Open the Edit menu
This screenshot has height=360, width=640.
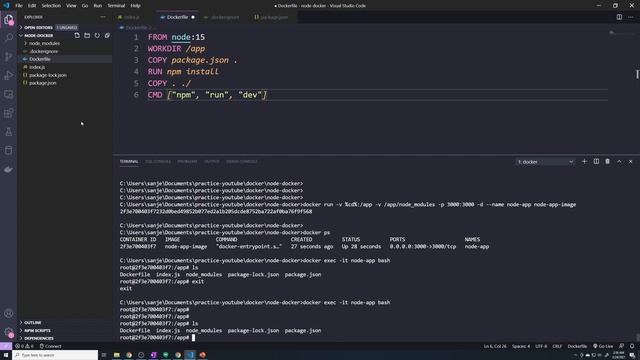tap(32, 6)
